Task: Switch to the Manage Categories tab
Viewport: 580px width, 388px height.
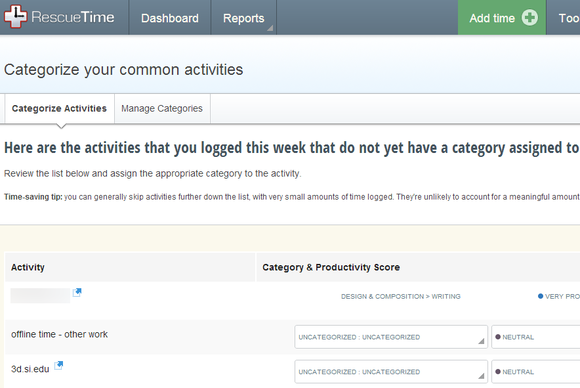Action: pos(162,108)
